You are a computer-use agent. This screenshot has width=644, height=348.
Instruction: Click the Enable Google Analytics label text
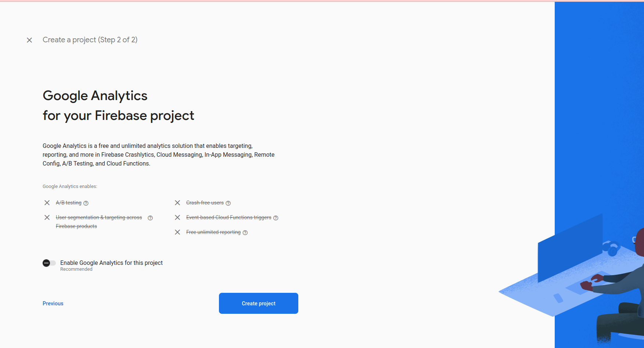pos(111,263)
